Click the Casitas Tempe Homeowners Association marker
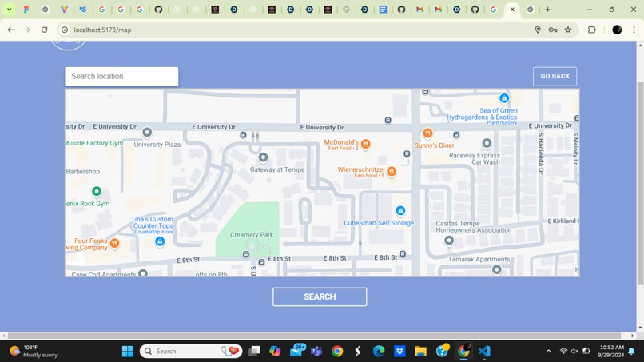 click(449, 241)
